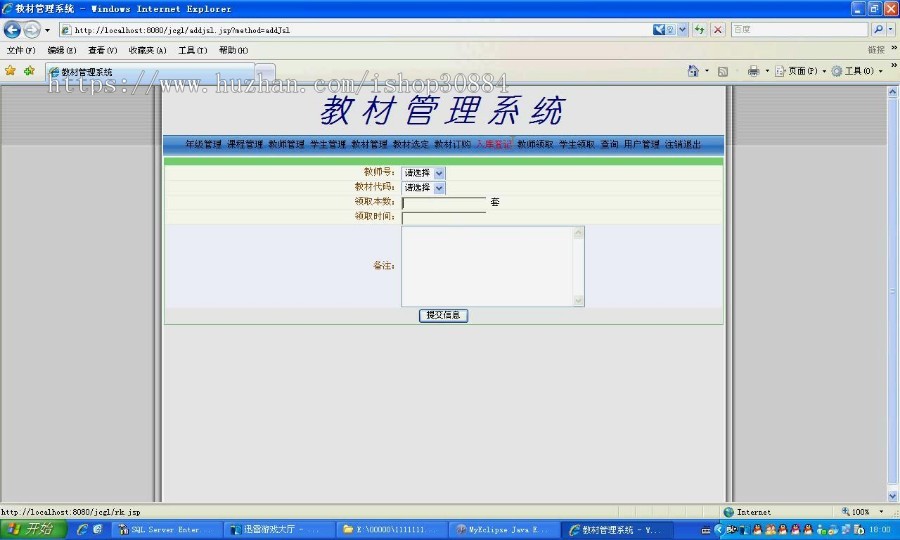Open 用户管理 in the navigation bar
Viewport: 900px width, 540px height.
641,145
